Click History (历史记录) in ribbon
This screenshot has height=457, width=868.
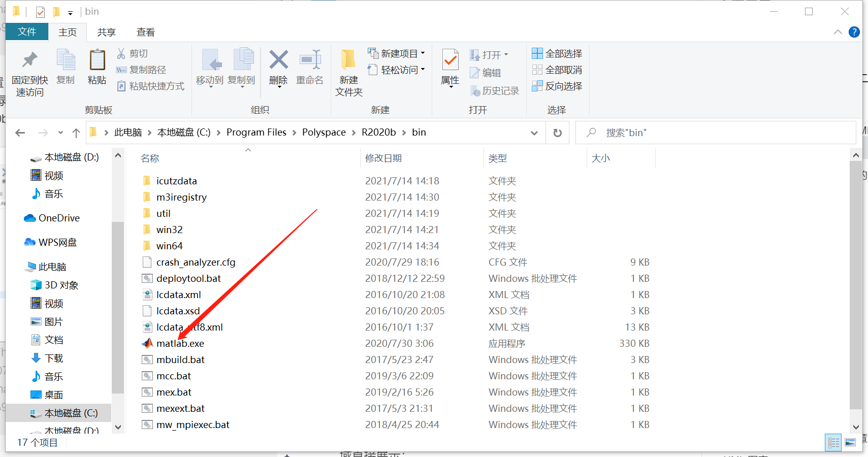coord(495,90)
